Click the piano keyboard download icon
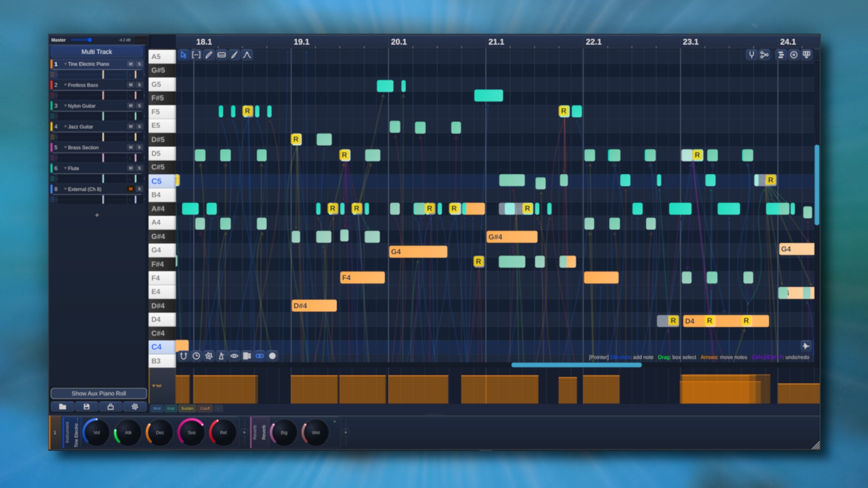The width and height of the screenshot is (868, 488). (x=807, y=55)
